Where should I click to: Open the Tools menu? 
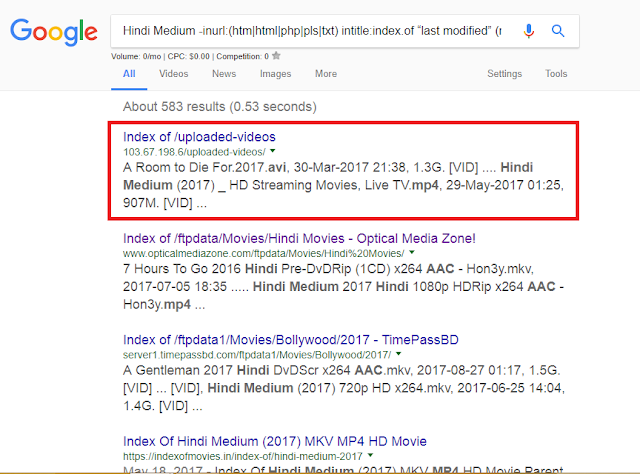coord(556,74)
